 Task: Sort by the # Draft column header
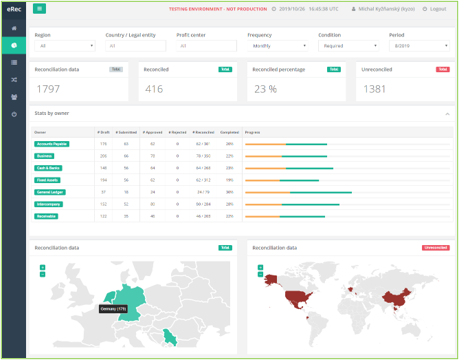pos(103,132)
